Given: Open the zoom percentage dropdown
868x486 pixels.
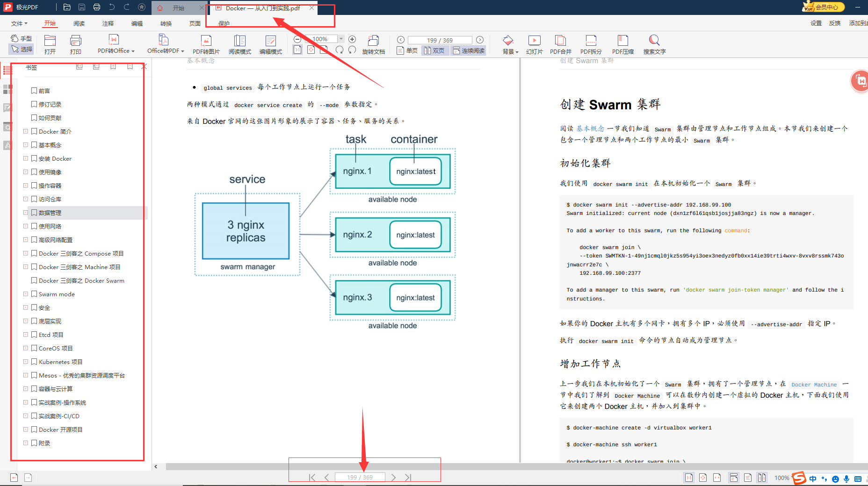Looking at the screenshot, I should click(341, 39).
